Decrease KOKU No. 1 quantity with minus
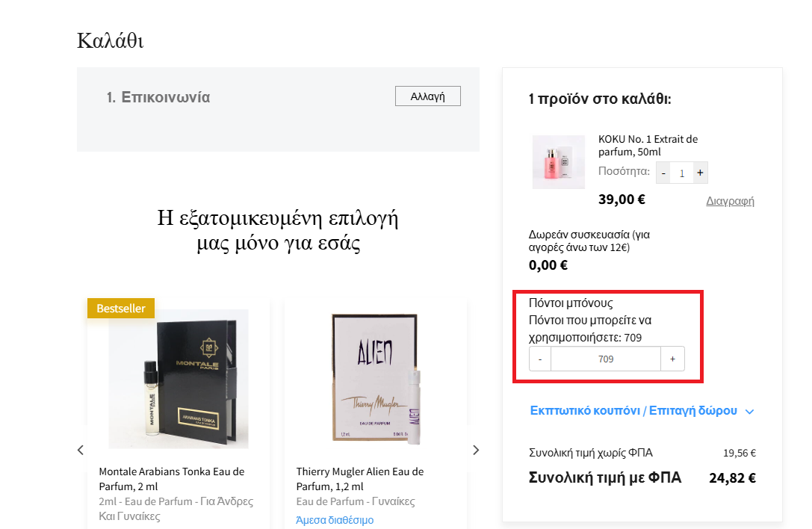 point(663,173)
